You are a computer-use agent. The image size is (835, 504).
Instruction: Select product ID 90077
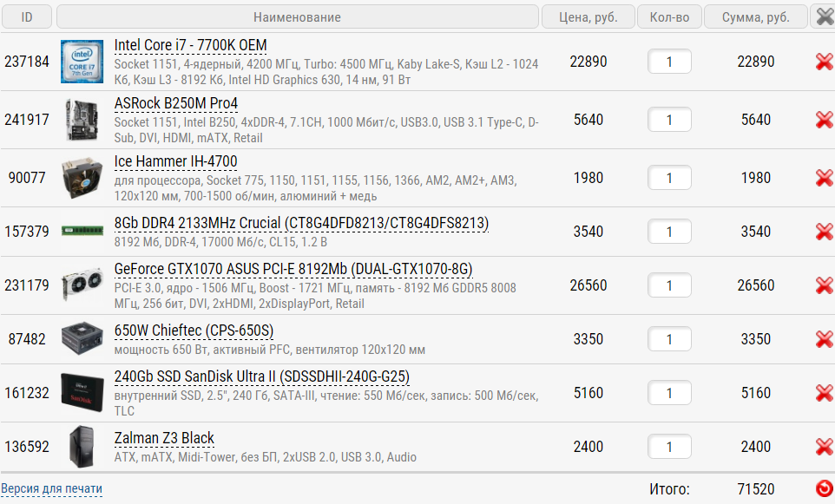click(x=27, y=178)
